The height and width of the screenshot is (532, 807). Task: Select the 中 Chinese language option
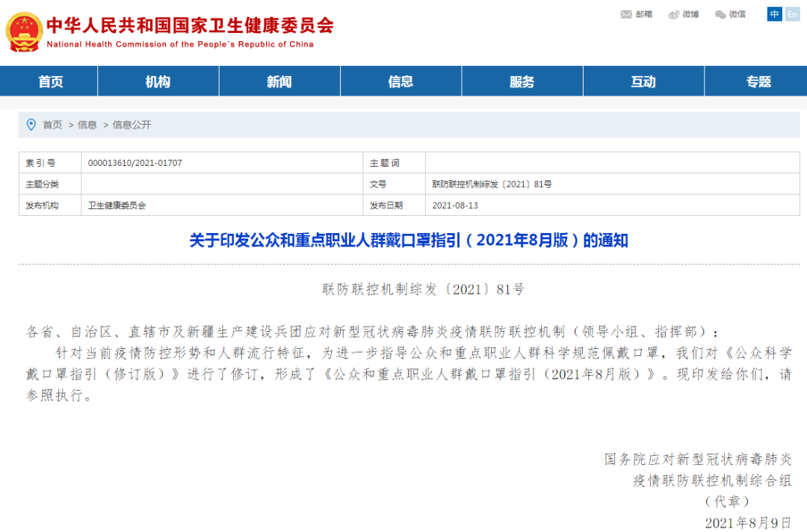coord(774,13)
